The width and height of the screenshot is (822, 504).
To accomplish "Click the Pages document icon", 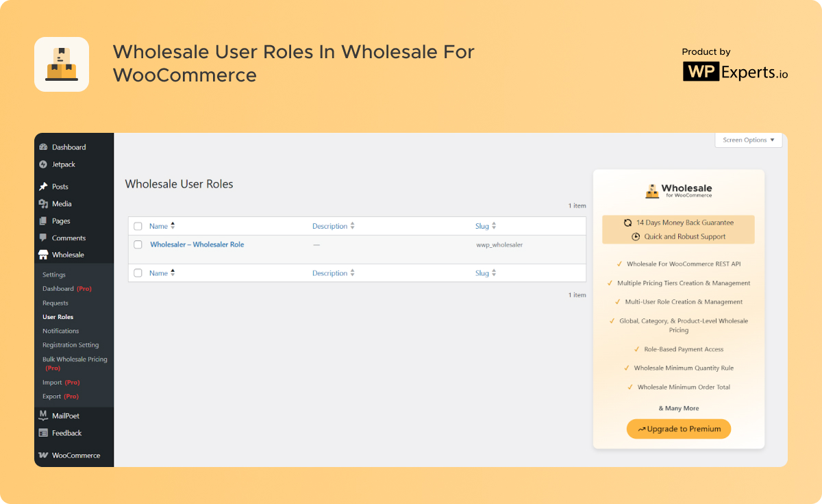I will (x=43, y=220).
